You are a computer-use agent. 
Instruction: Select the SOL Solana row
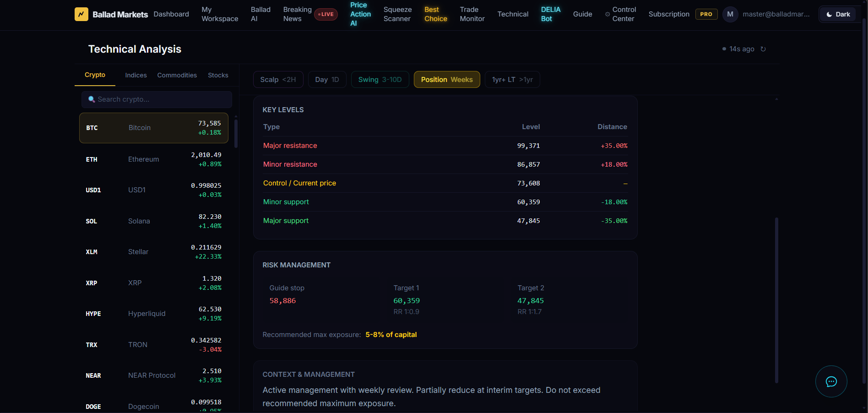[x=154, y=221]
